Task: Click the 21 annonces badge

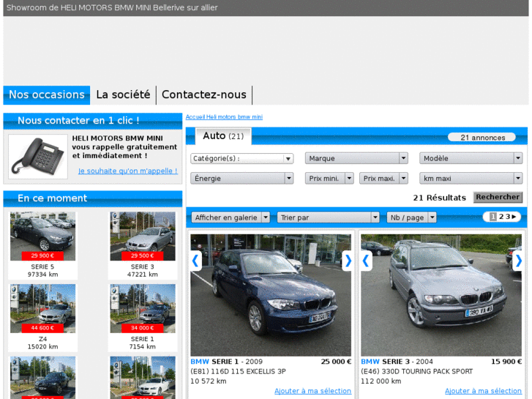Action: click(482, 138)
